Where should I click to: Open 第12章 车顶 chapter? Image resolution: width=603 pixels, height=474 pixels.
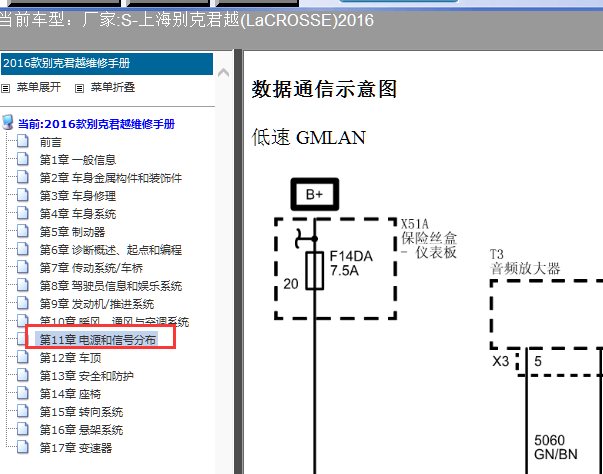[70, 358]
